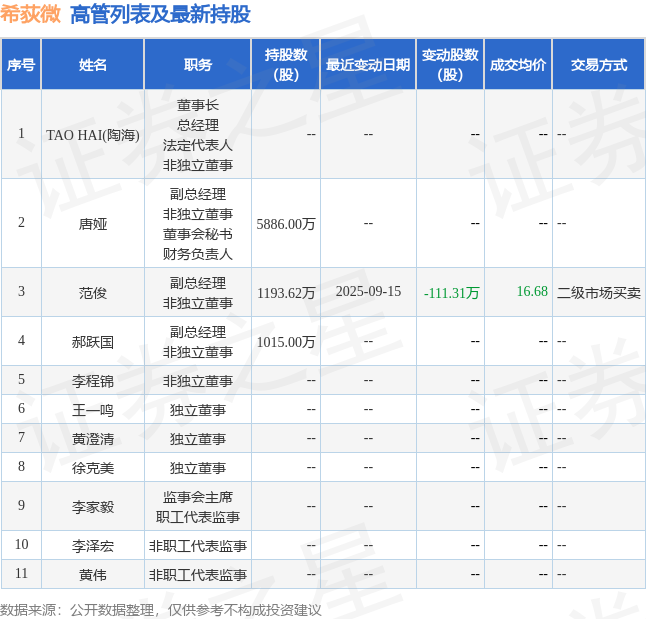The height and width of the screenshot is (619, 646).
Task: Select the 姓名 column header
Action: pyautogui.click(x=93, y=65)
